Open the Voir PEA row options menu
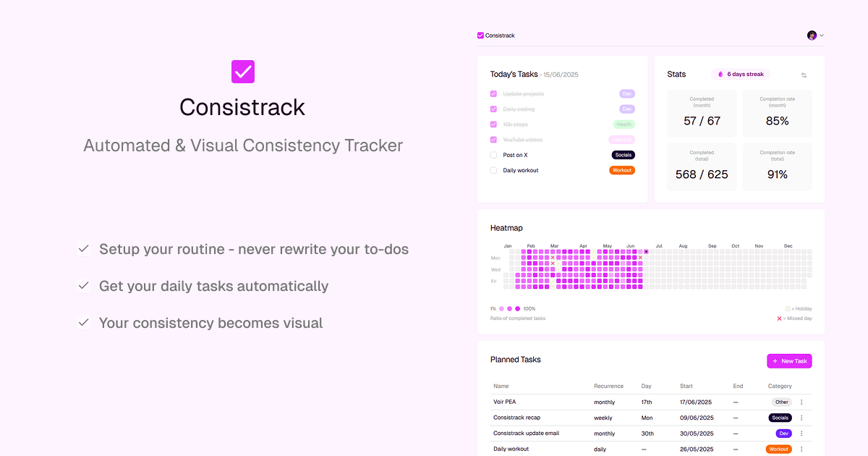This screenshot has height=456, width=868. (x=801, y=402)
